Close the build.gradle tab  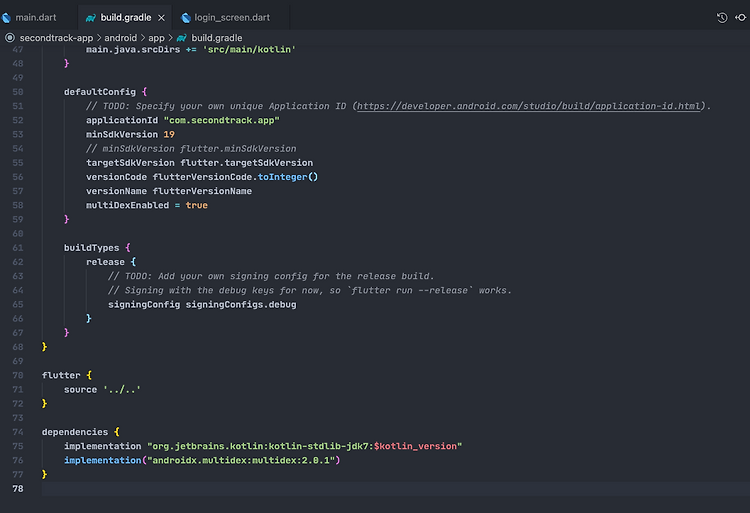pyautogui.click(x=162, y=18)
